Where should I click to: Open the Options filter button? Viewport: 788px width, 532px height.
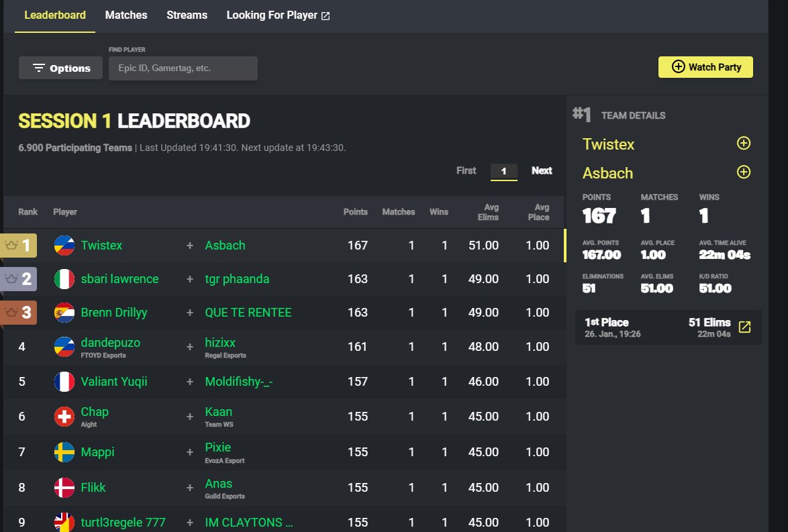61,68
